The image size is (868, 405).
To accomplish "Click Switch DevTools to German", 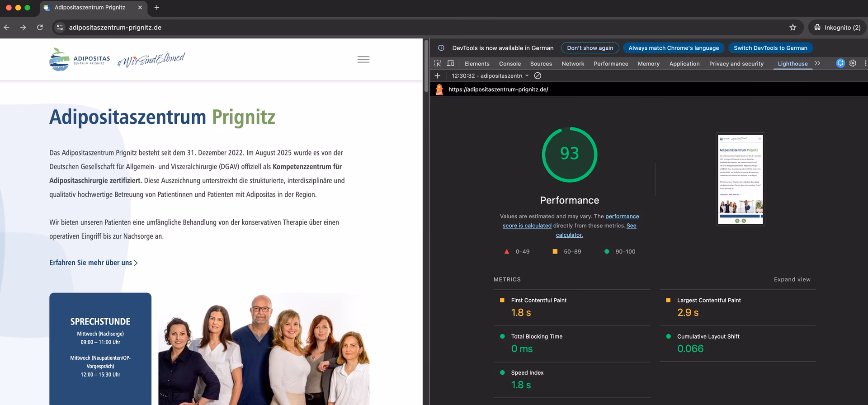I will click(x=770, y=48).
